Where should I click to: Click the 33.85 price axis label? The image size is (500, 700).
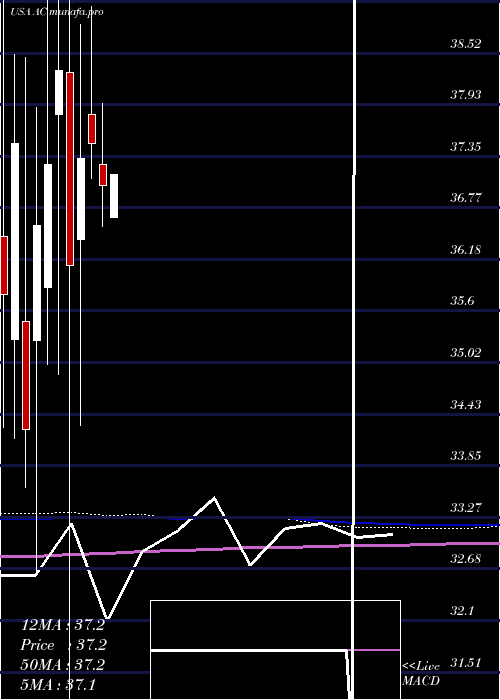click(466, 456)
